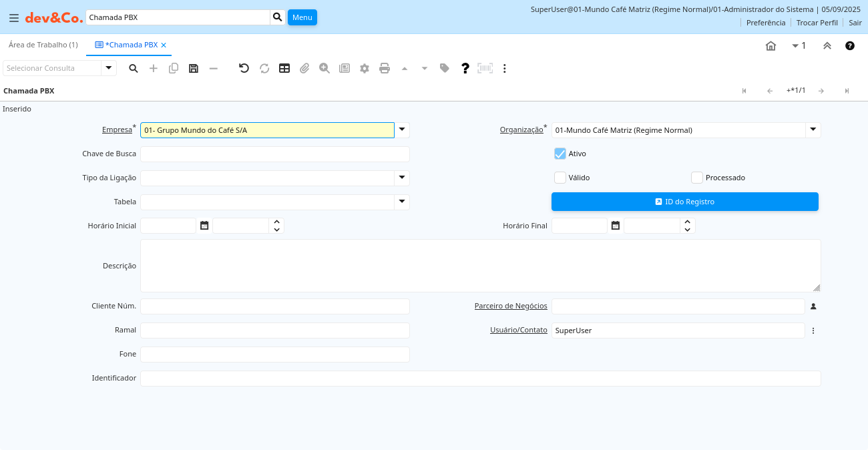868x450 pixels.
Task: Click the magnifier search record icon
Action: (134, 68)
